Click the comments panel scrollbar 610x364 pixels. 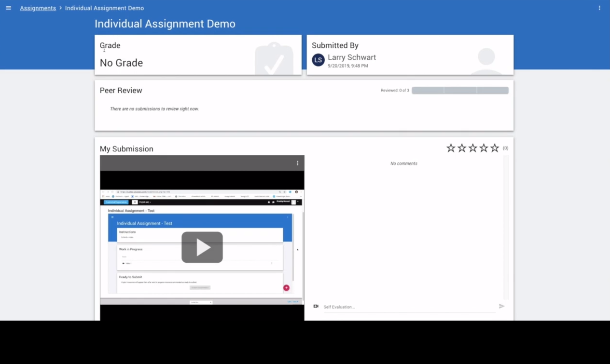pyautogui.click(x=506, y=228)
